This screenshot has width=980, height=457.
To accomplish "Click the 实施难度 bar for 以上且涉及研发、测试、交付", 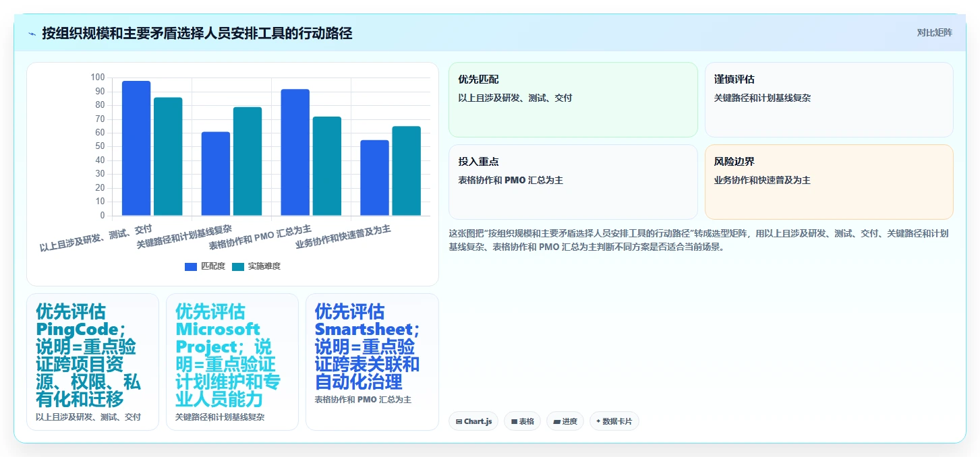I will [x=168, y=156].
